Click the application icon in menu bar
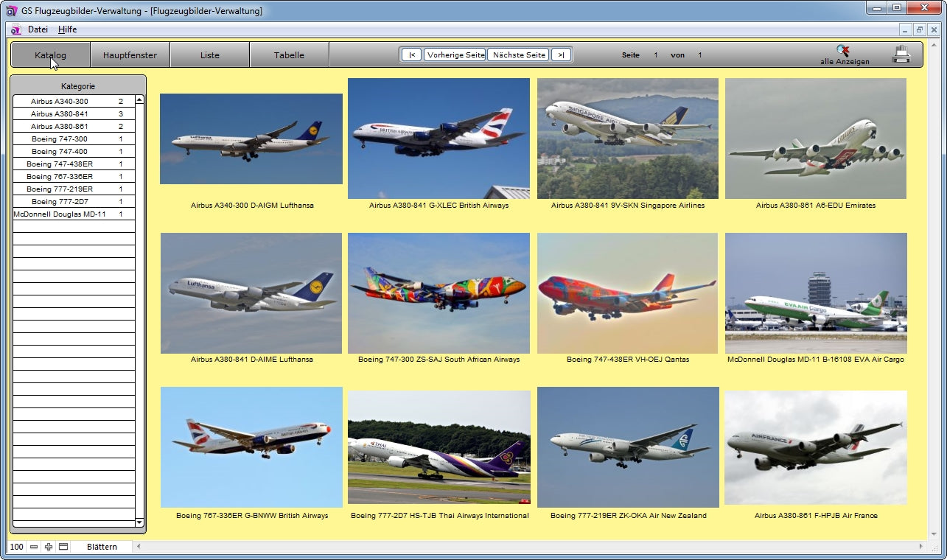The width and height of the screenshot is (947, 560). click(15, 29)
